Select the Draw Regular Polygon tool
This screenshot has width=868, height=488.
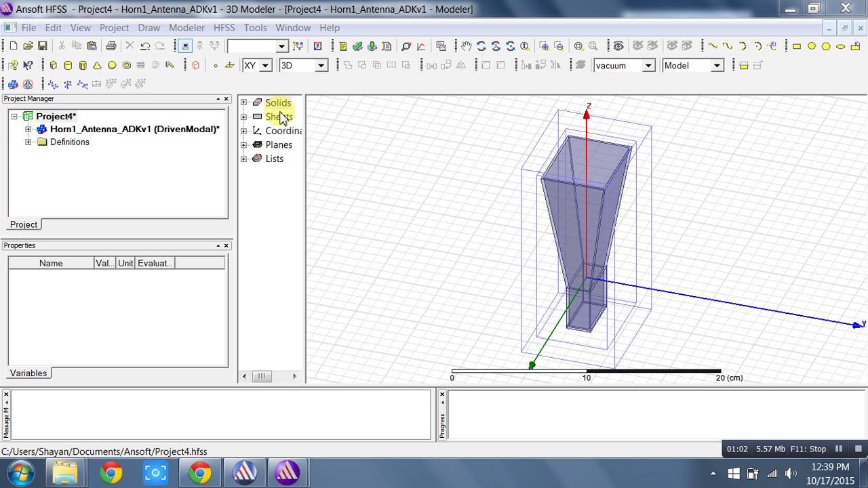pyautogui.click(x=826, y=46)
